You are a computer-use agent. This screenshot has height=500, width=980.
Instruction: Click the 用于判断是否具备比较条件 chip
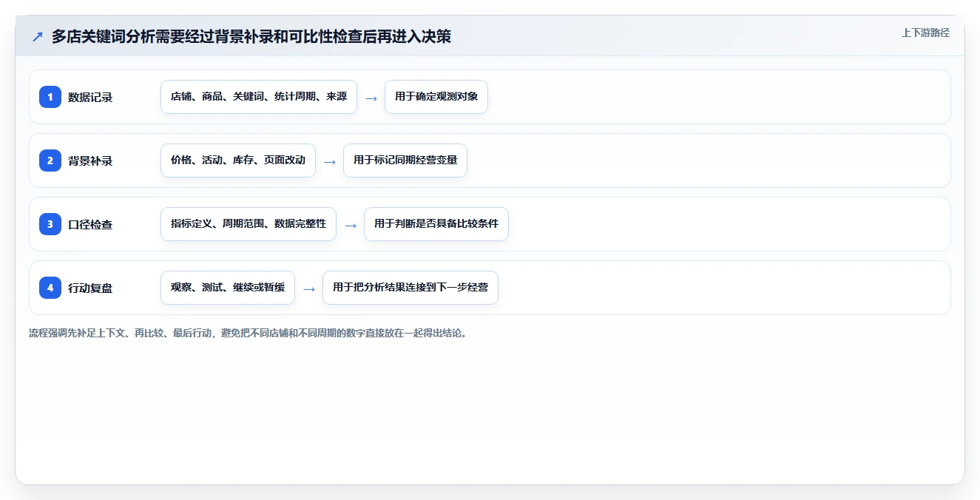coord(436,224)
